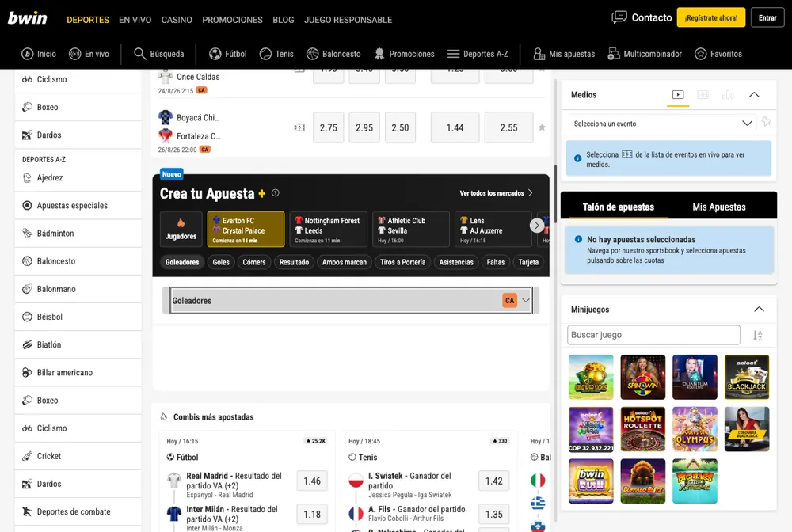Viewport: 792px width, 532px height.
Task: Open the Búsqueda search icon
Action: tap(139, 54)
